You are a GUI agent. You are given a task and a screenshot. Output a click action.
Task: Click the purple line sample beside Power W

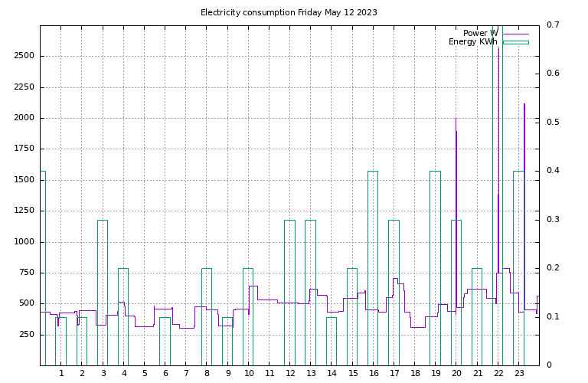click(x=515, y=34)
